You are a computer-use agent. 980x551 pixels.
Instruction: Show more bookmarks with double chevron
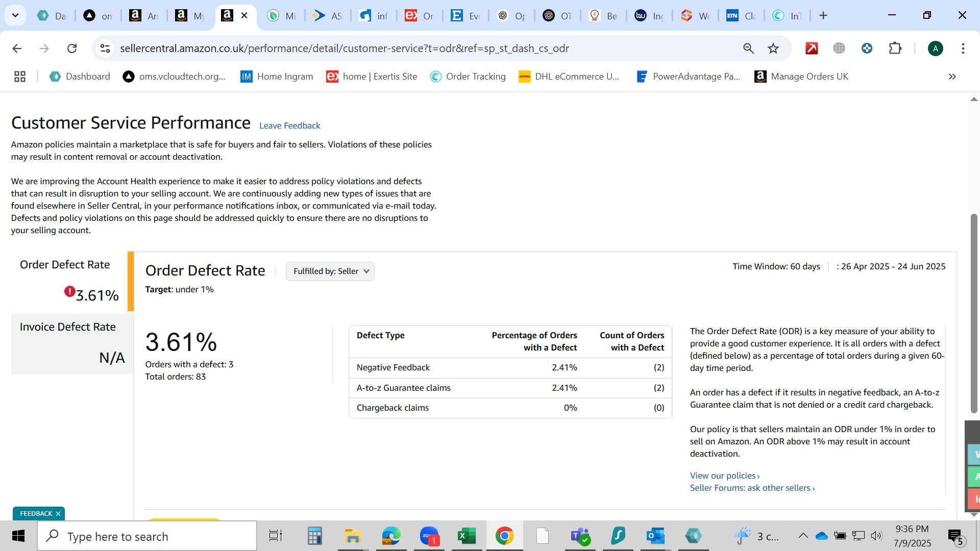point(952,77)
